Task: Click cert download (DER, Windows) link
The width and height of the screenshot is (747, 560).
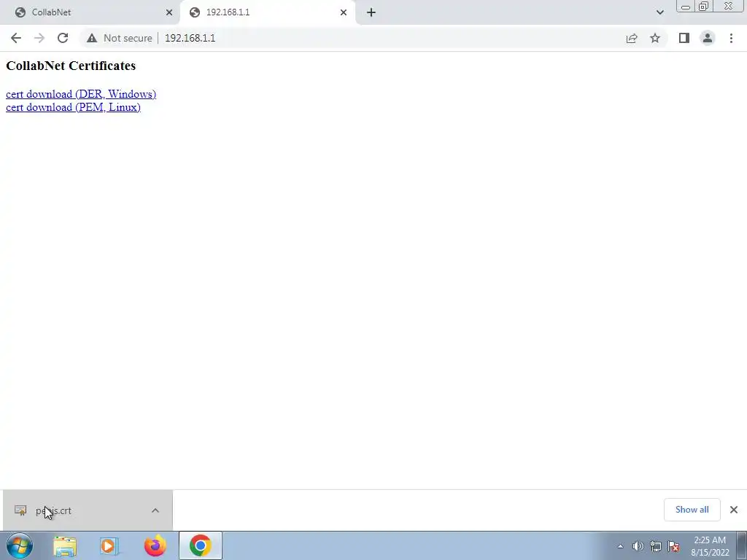Action: pos(81,94)
